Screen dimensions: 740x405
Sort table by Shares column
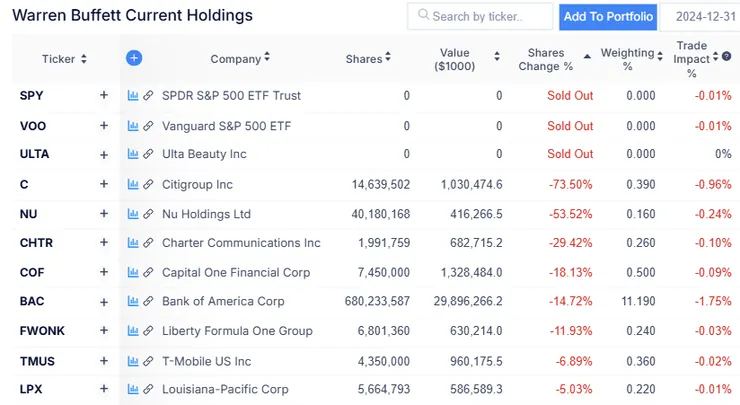368,59
